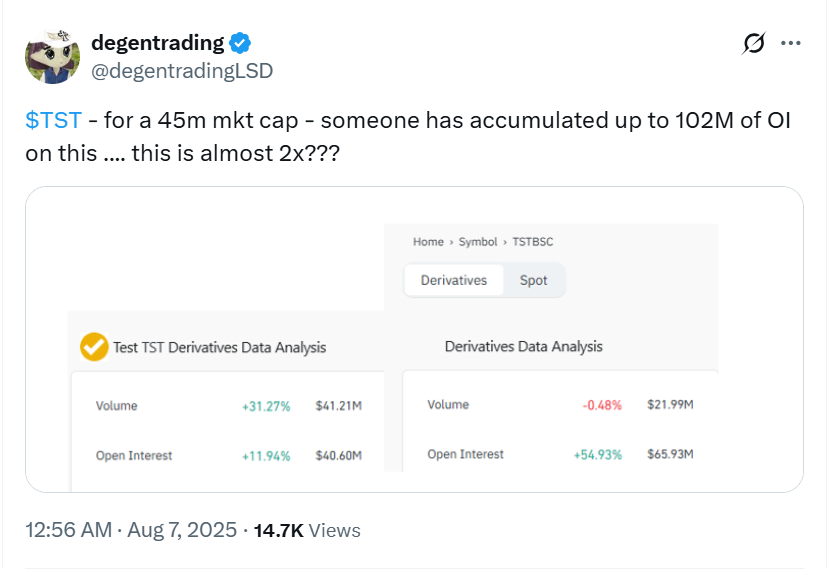830x569 pixels.
Task: Open the Grok slashed-circle icon
Action: [x=754, y=43]
